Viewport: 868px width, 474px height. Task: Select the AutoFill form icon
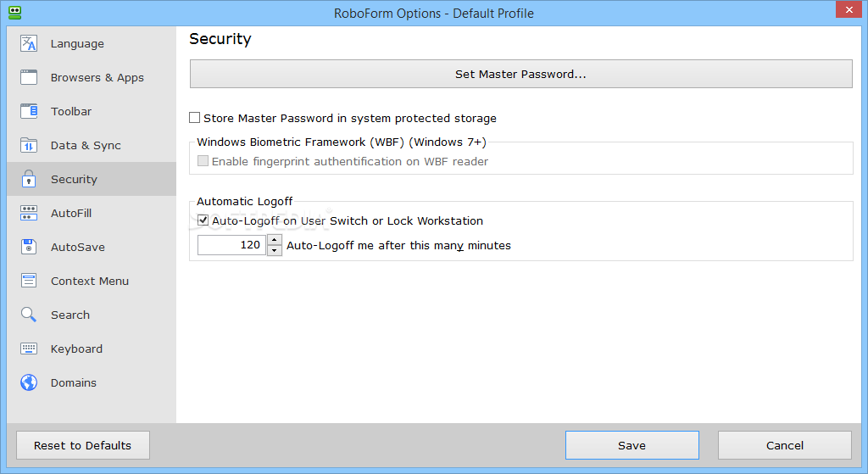click(x=29, y=213)
